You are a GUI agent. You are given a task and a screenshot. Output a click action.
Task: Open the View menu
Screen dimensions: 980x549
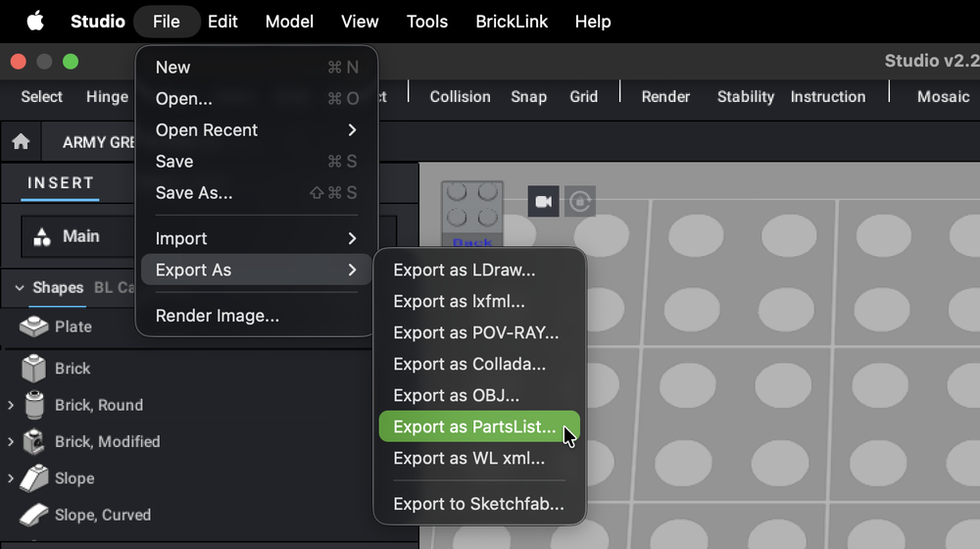[360, 22]
